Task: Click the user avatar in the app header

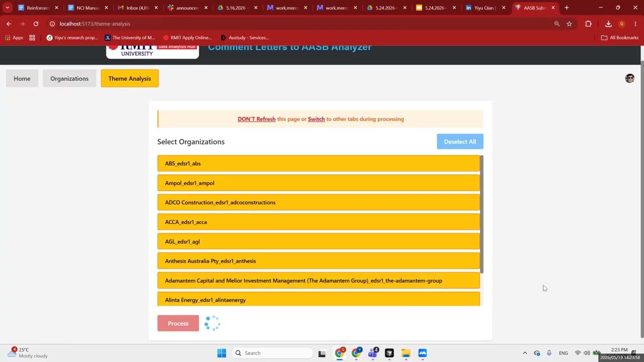Action: [x=629, y=78]
